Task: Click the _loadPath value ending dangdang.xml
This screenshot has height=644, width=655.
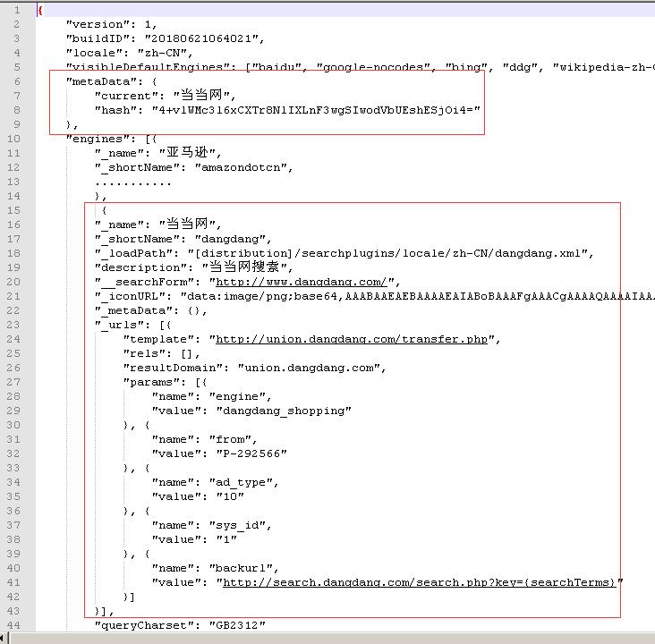Action: (387, 253)
